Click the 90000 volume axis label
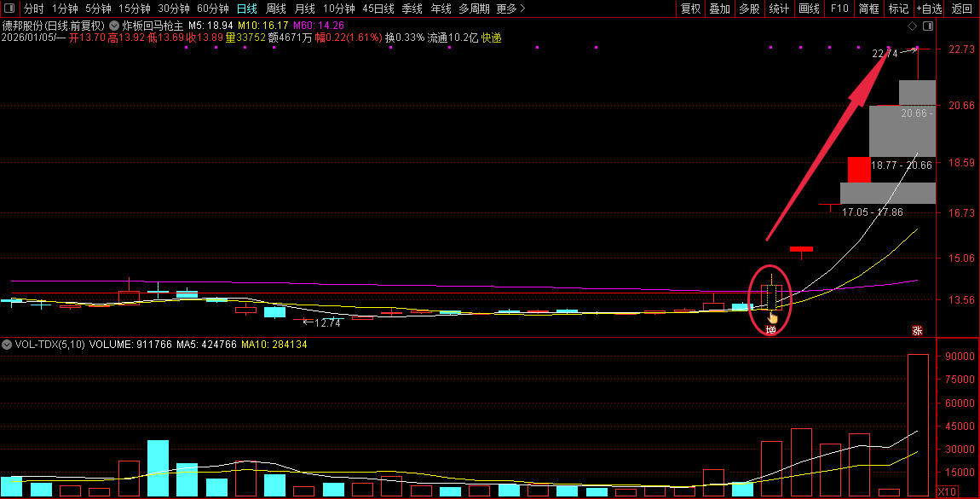 click(x=960, y=356)
